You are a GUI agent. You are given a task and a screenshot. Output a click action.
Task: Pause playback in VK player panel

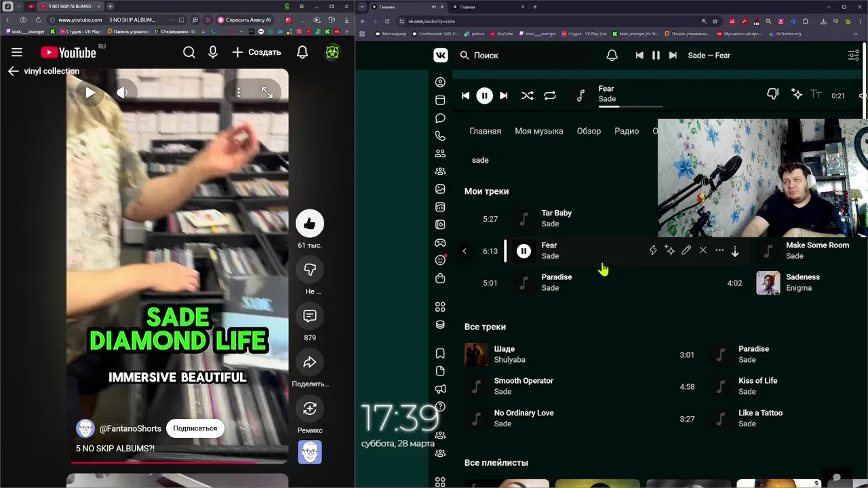(484, 96)
